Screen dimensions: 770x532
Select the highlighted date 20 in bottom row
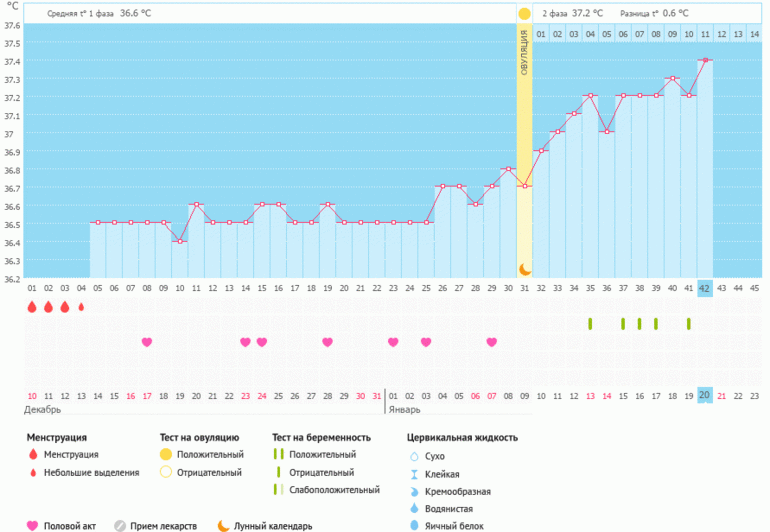coord(705,395)
